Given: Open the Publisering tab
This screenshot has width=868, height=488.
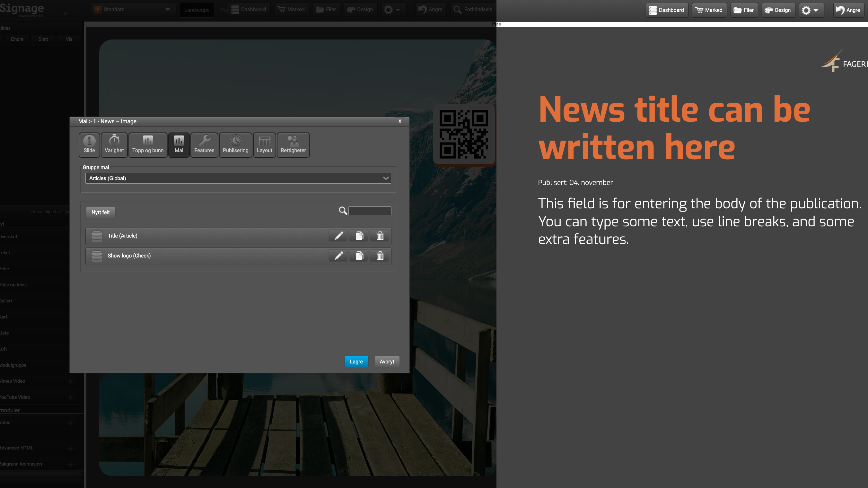Looking at the screenshot, I should point(235,145).
